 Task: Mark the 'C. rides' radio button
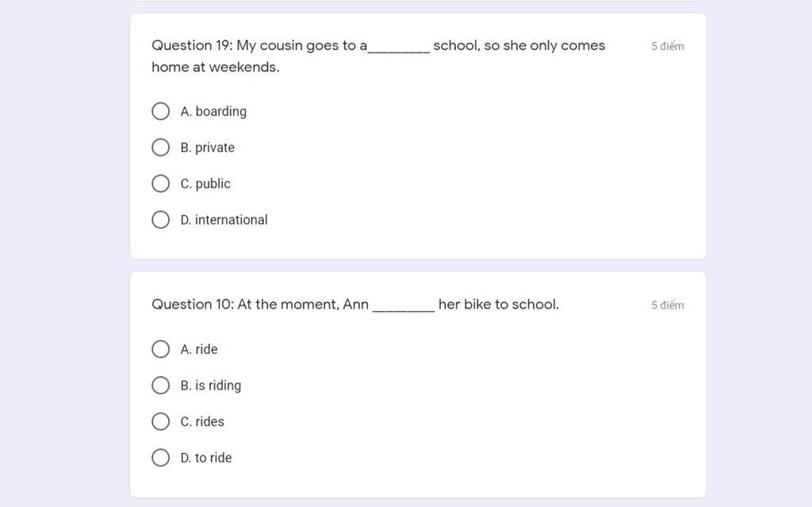[x=160, y=421]
